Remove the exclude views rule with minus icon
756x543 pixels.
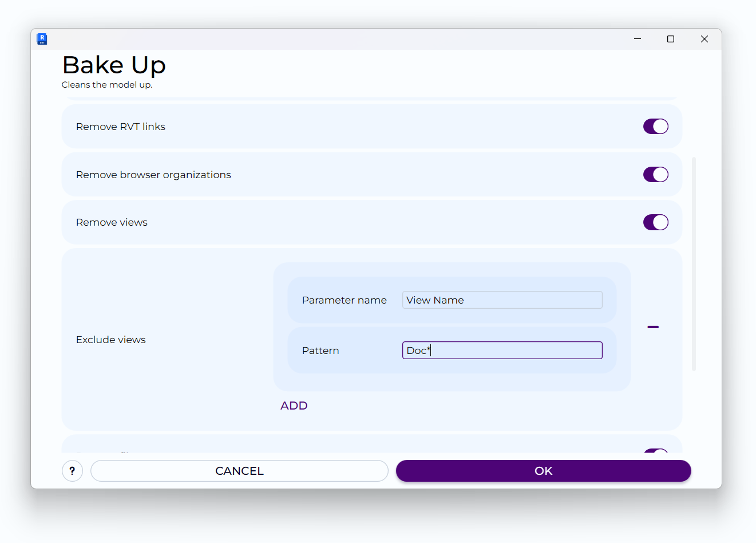(653, 327)
